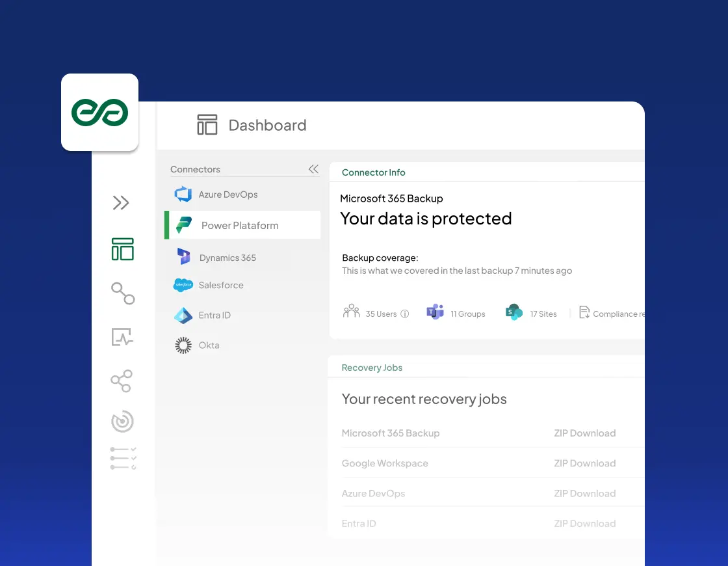Click the SharePoint icon beside 17 Sites

pos(513,312)
